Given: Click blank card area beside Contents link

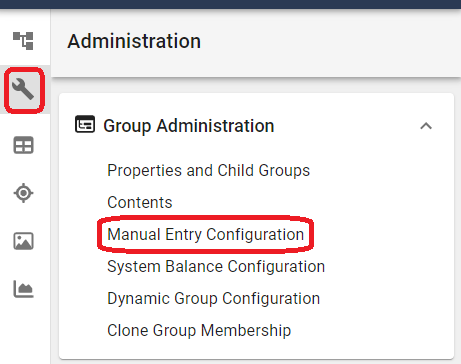Looking at the screenshot, I should click(x=310, y=202).
